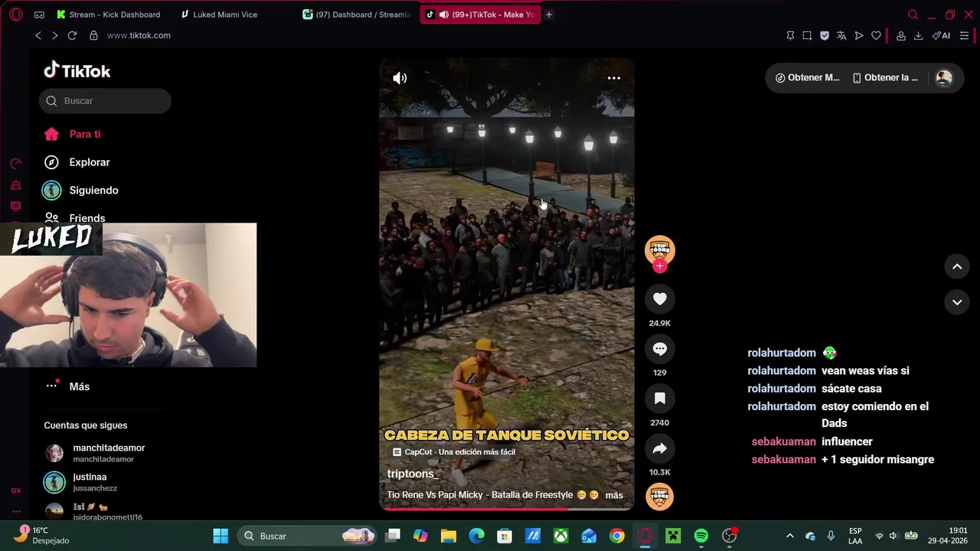Open the taskbar volume control

click(893, 536)
